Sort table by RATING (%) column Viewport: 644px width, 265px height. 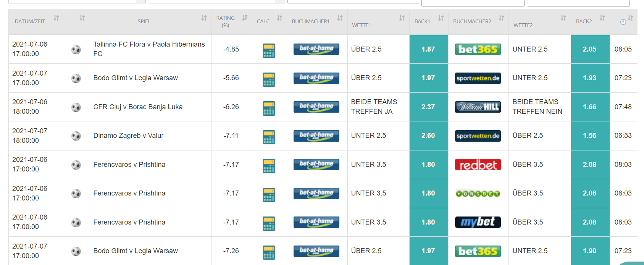(x=245, y=18)
